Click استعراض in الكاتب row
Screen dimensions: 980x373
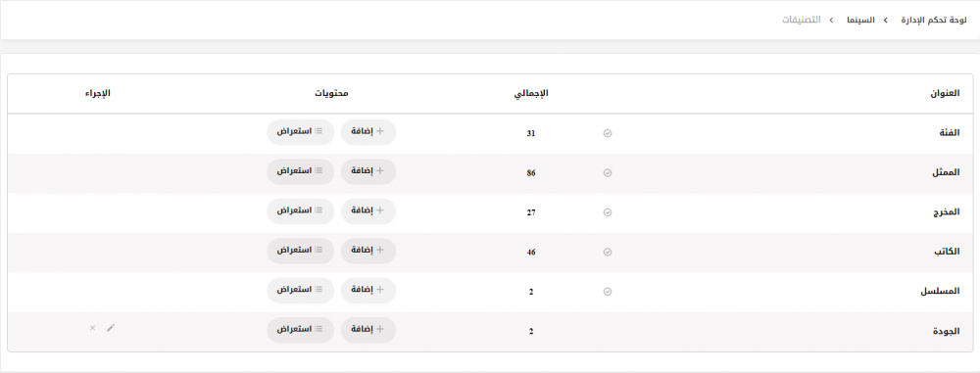tap(301, 251)
